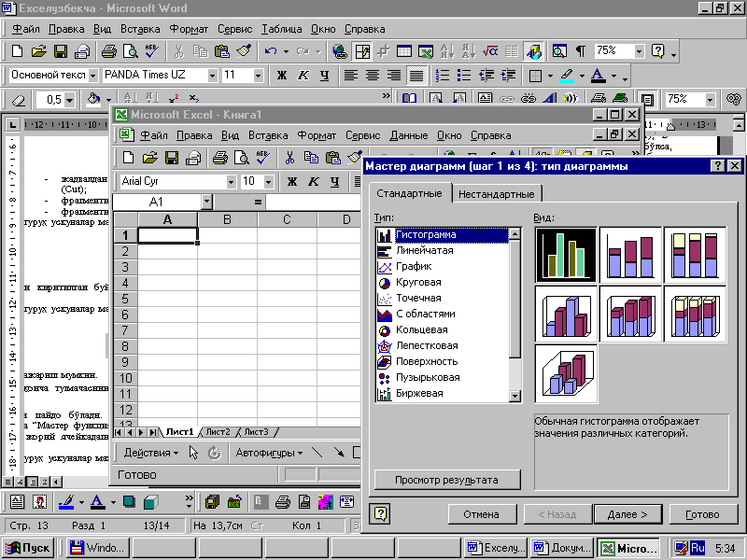Click Word's bulleted list icon
The width and height of the screenshot is (747, 560).
(x=464, y=76)
